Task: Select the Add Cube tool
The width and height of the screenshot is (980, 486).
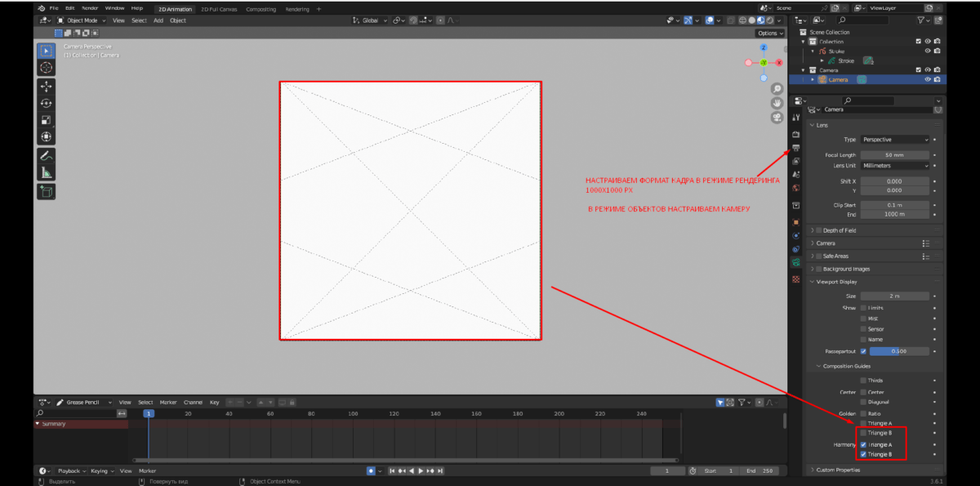Action: tap(46, 191)
